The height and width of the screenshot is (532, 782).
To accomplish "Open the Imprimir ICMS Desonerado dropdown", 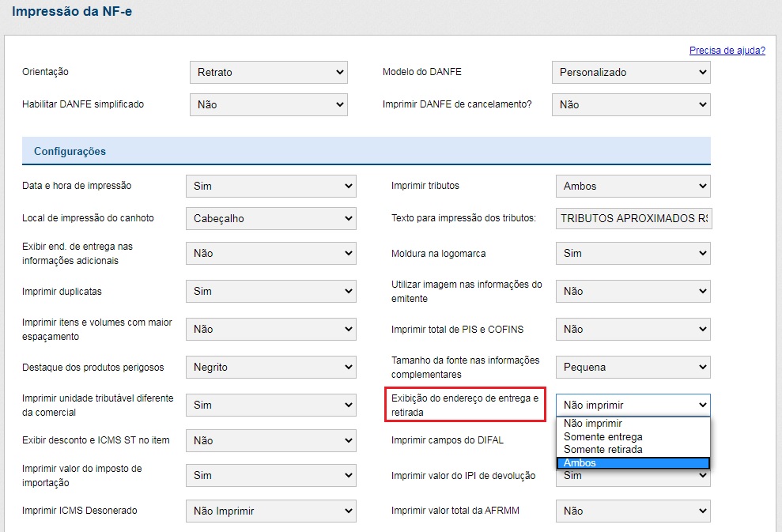I will [x=270, y=511].
